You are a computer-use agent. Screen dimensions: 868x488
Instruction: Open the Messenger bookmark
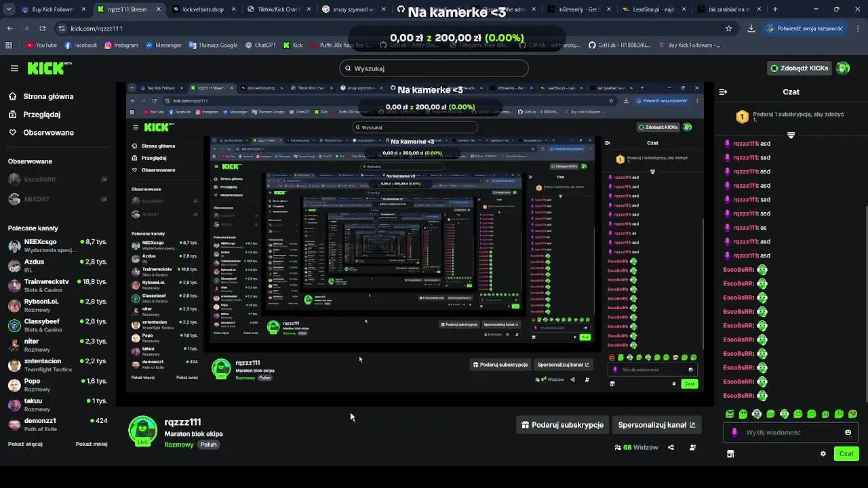pos(163,45)
